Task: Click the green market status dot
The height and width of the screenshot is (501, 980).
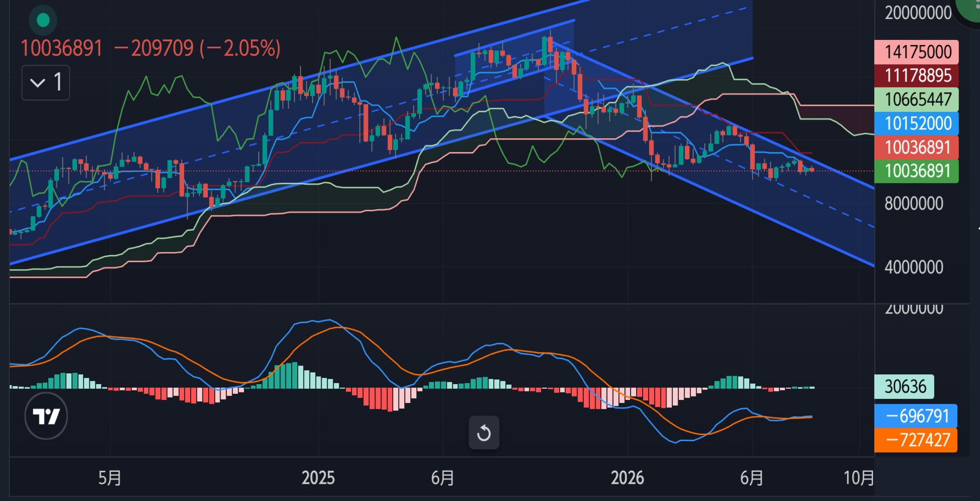Action: tap(43, 20)
